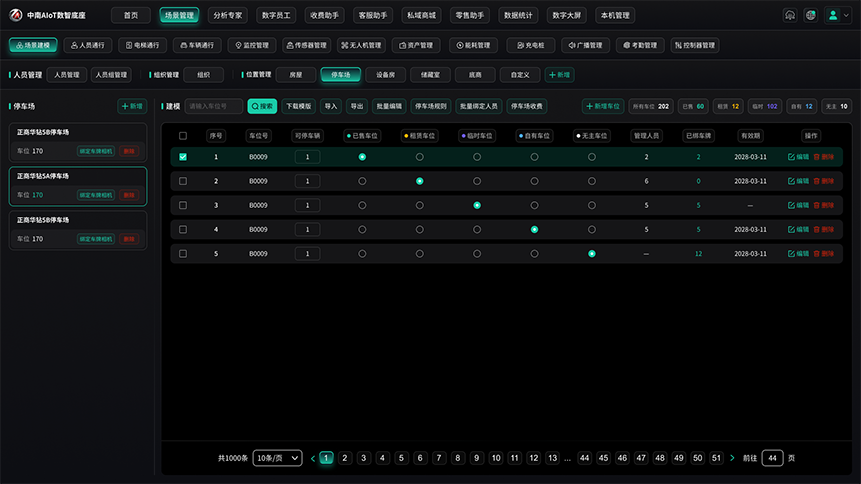Click the 临时 102 purple count badge

tap(765, 106)
